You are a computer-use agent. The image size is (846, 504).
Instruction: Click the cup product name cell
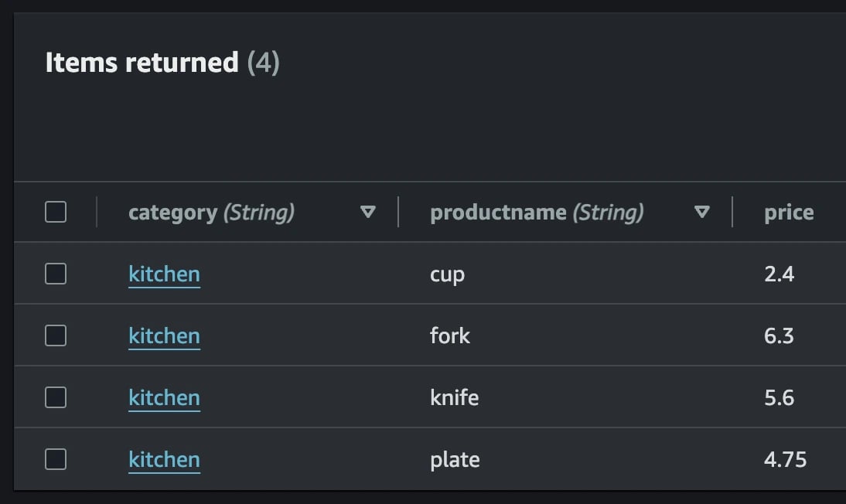[x=447, y=274]
